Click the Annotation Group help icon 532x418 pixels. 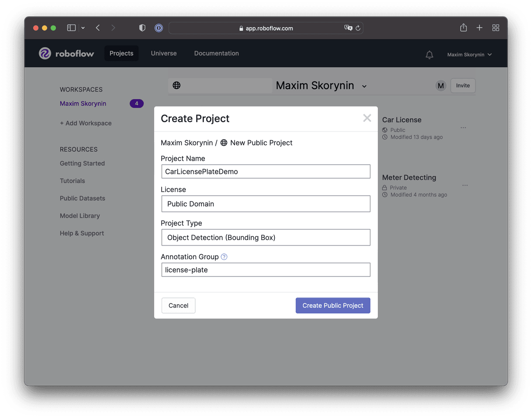224,257
